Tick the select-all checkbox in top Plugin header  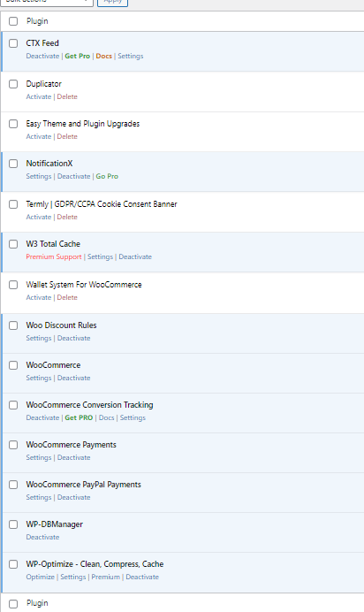[13, 21]
